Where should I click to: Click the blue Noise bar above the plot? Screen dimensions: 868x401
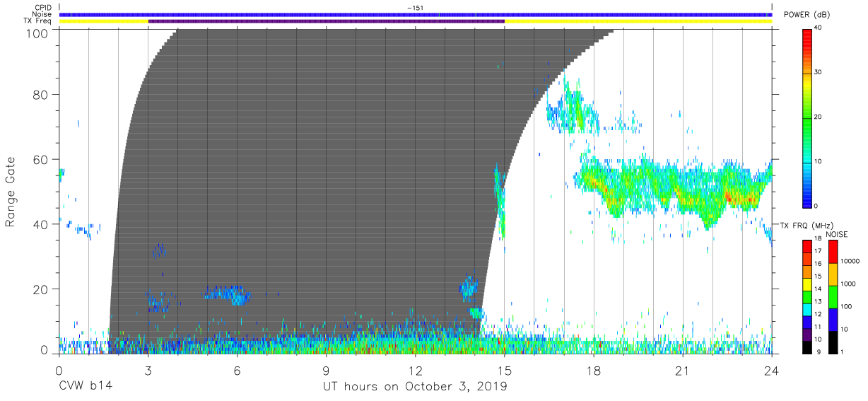(x=415, y=14)
